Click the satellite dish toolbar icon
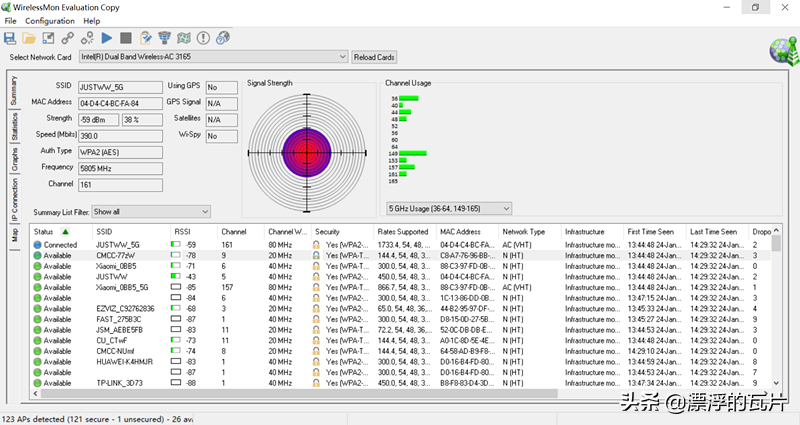The image size is (800, 425). point(164,38)
